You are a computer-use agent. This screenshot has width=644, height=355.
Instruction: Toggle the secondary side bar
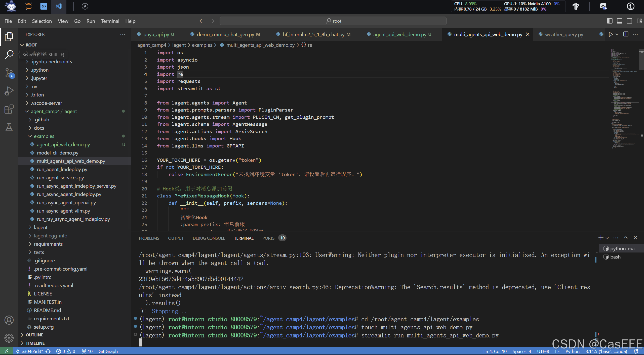pyautogui.click(x=629, y=21)
